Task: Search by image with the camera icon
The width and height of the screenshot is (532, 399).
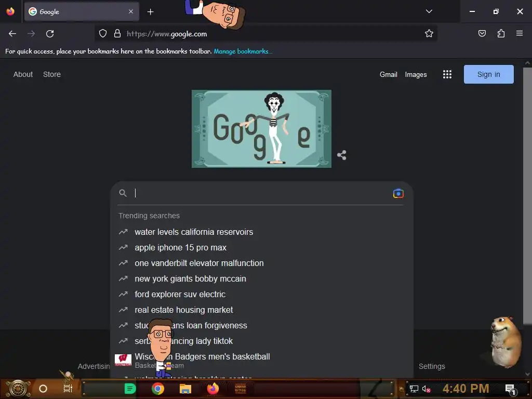Action: coord(398,193)
